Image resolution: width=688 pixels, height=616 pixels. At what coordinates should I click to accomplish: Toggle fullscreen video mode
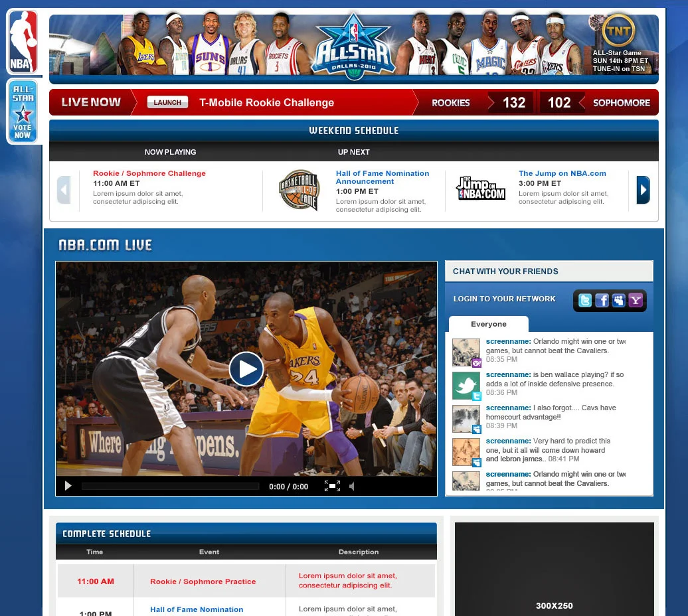click(x=332, y=486)
